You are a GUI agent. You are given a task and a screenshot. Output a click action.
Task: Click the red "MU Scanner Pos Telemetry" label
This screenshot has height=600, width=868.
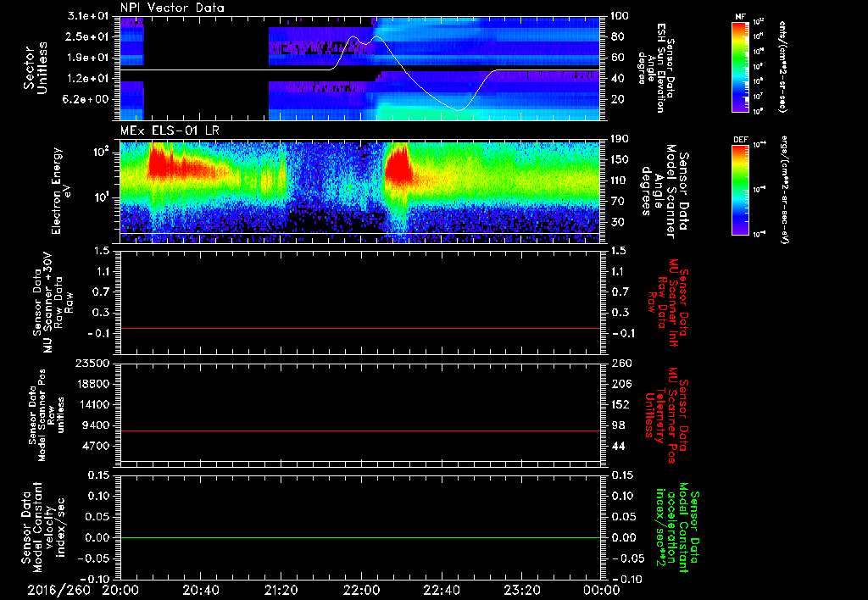click(666, 415)
